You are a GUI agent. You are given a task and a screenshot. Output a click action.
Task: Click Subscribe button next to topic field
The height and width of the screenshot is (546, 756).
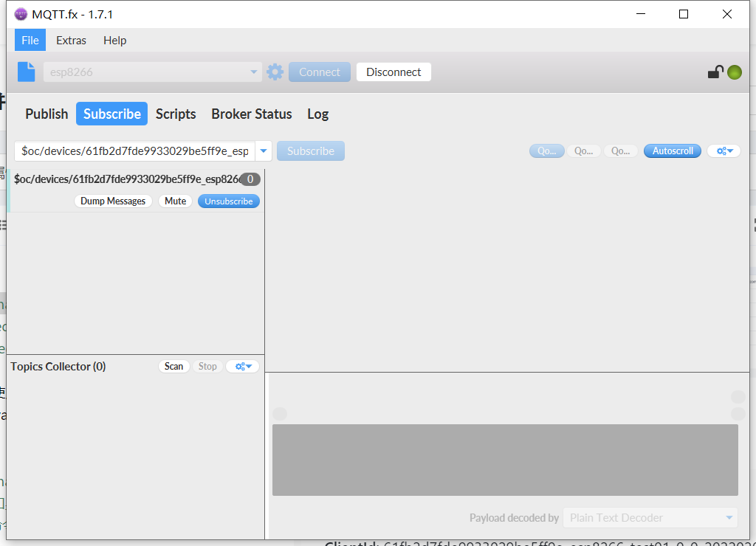(x=311, y=151)
